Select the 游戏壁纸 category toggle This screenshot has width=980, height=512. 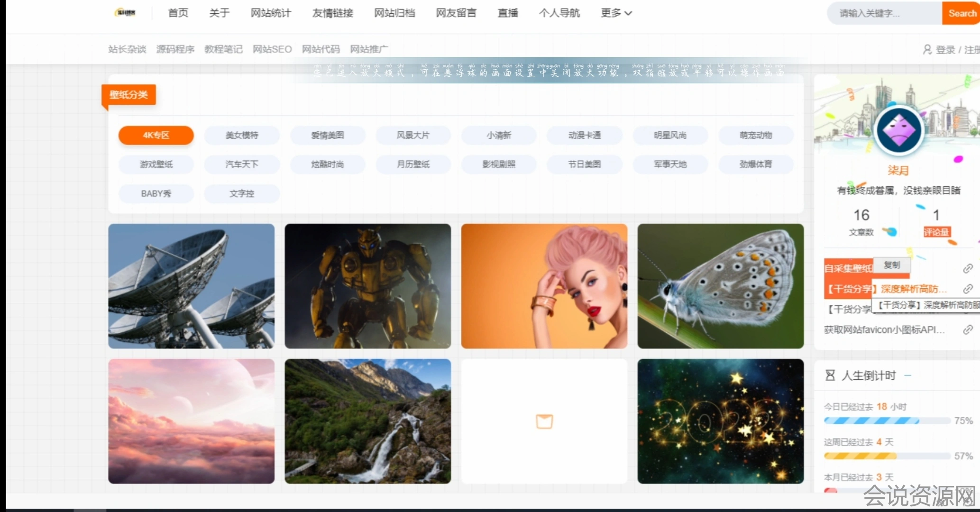[x=156, y=164]
